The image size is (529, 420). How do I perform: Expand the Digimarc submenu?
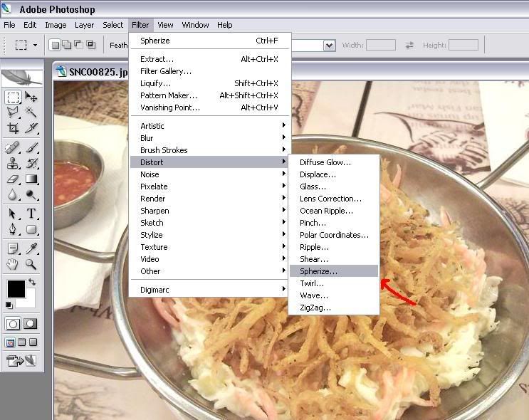pos(210,290)
